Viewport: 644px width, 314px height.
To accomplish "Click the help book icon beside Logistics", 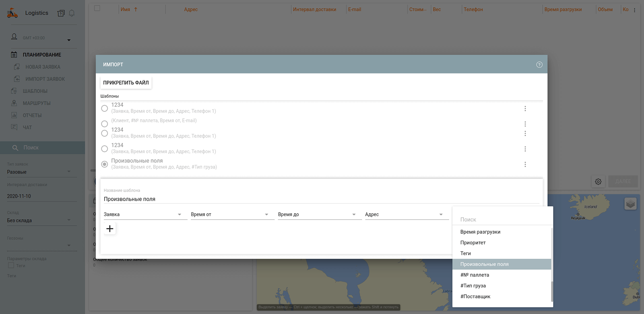I will [x=61, y=13].
